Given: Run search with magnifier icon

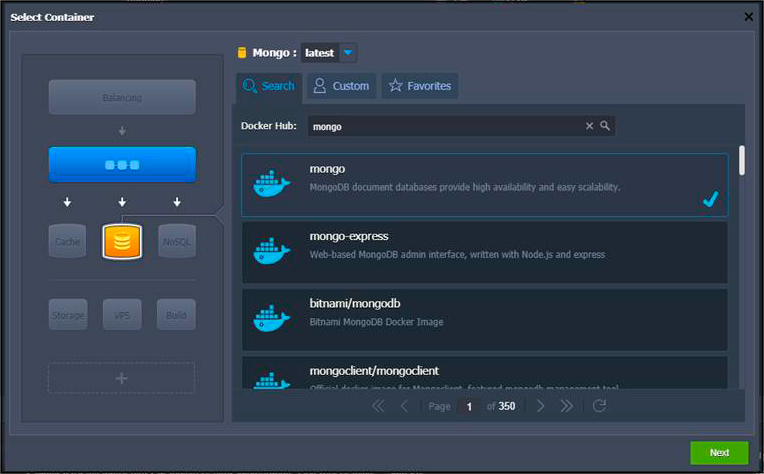Looking at the screenshot, I should click(605, 126).
